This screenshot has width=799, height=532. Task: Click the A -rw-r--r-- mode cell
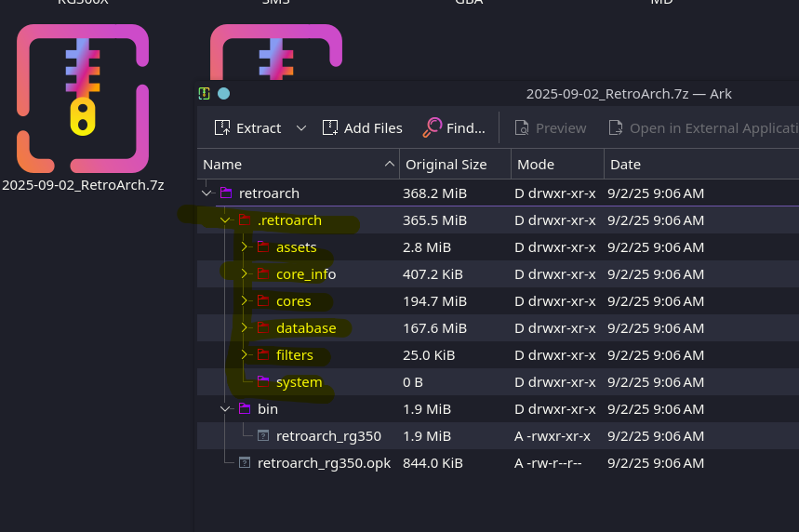pos(548,464)
